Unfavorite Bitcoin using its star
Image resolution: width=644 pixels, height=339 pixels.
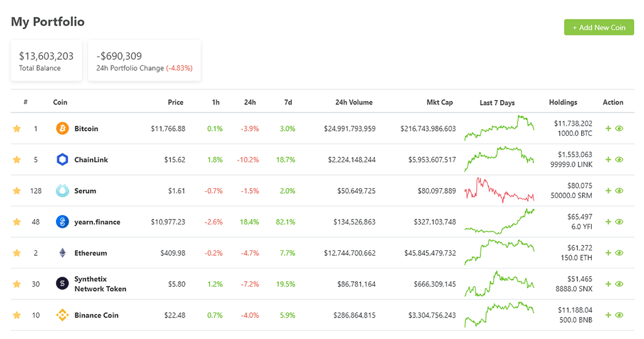17,128
